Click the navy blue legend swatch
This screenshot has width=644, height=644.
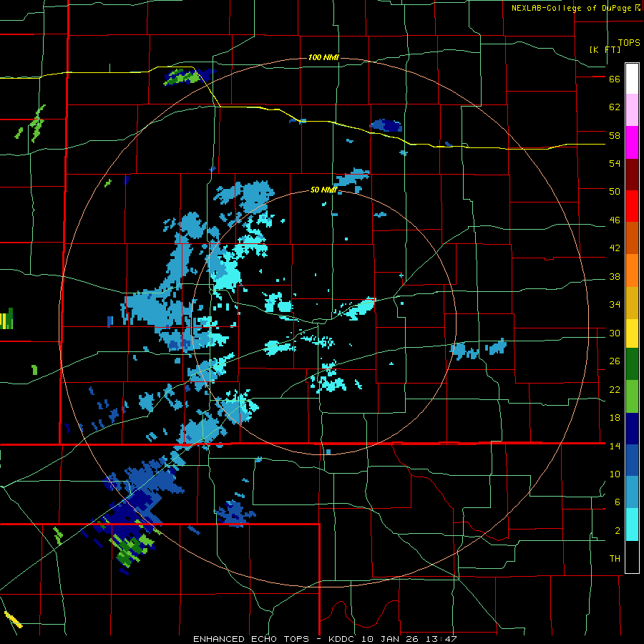(632, 429)
